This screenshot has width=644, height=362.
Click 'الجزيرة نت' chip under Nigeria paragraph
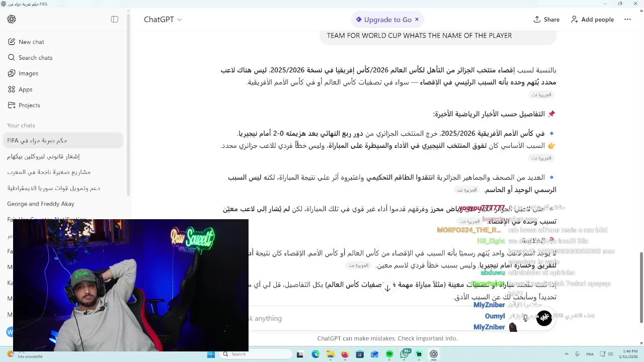click(x=542, y=158)
